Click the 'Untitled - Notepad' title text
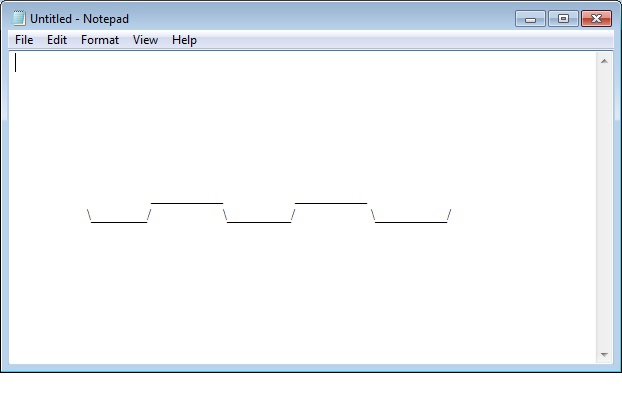622x406 pixels. point(79,18)
